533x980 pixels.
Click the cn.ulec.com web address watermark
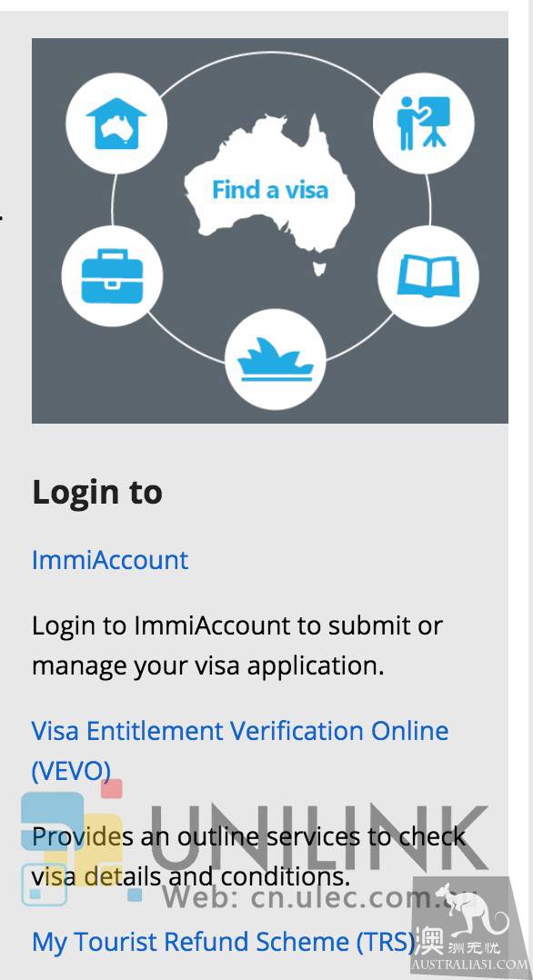coord(321,898)
